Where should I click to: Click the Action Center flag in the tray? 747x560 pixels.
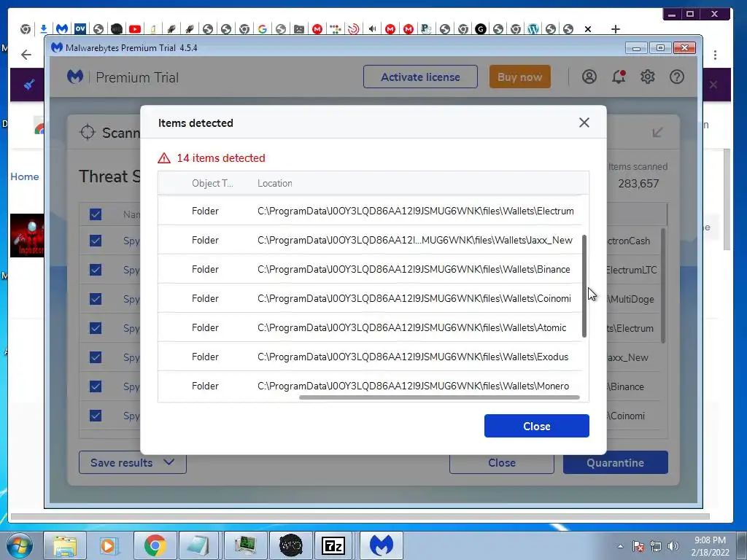point(638,546)
